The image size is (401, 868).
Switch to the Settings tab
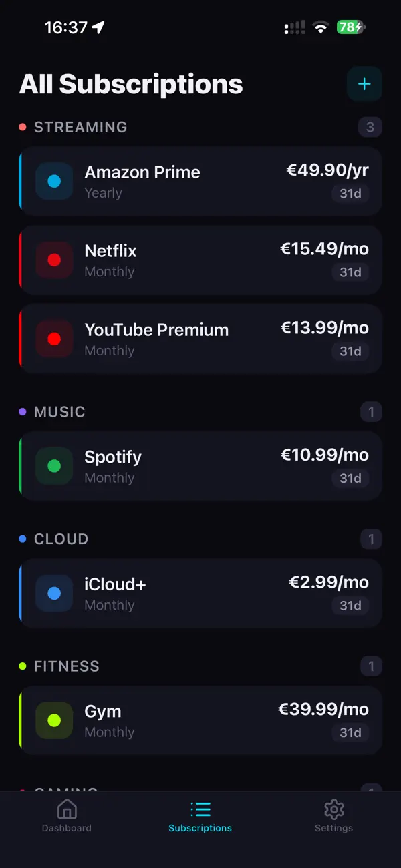(x=333, y=816)
